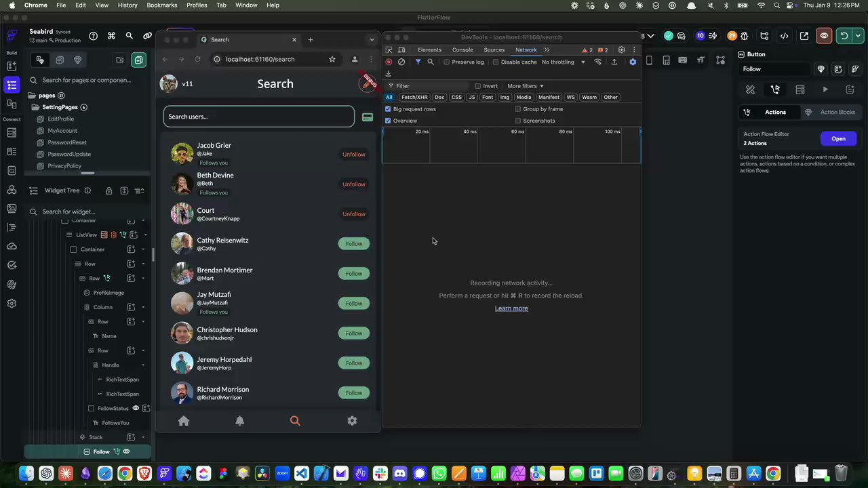Click the bell notifications icon in app nav
This screenshot has width=868, height=488.
239,421
